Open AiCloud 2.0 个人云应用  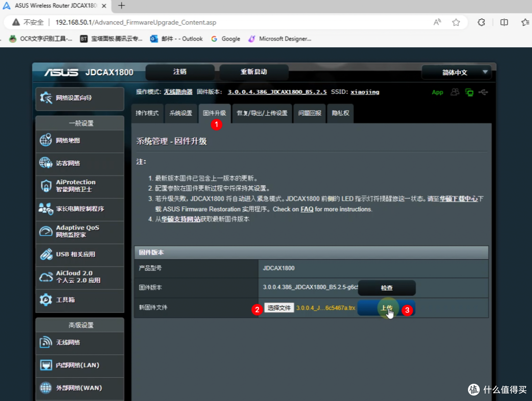[x=79, y=277]
